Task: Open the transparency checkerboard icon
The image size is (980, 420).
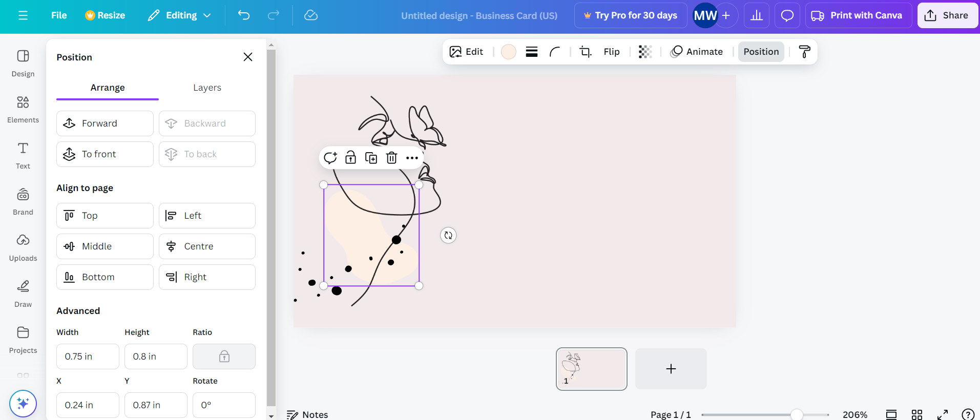Action: (x=645, y=52)
